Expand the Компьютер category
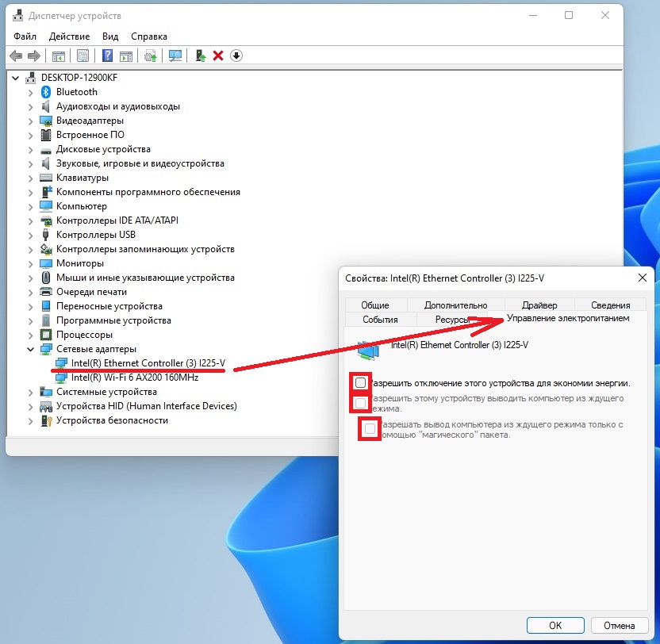 pos(30,207)
